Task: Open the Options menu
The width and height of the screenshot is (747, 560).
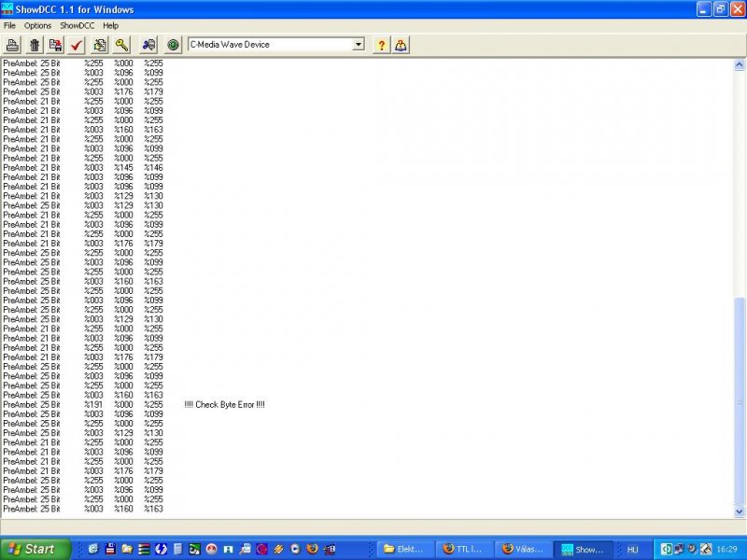Action: 37,26
